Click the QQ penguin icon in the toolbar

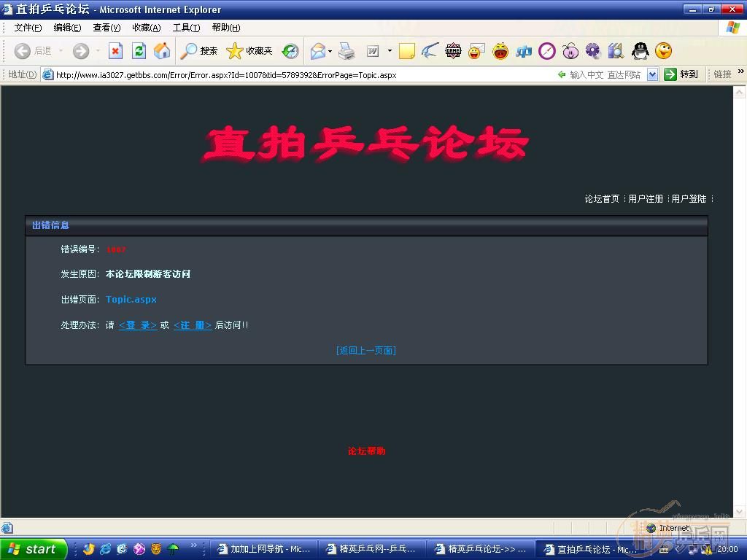click(639, 51)
